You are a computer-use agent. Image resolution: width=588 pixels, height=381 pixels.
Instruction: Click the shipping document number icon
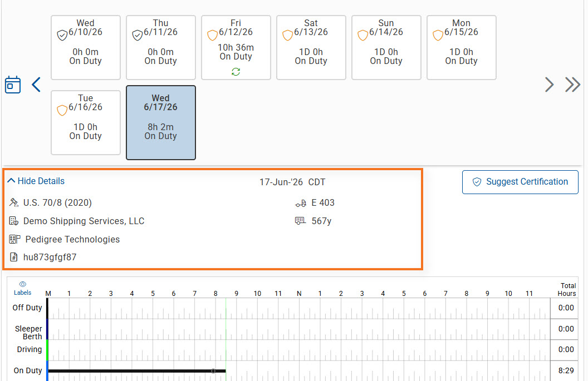pos(14,257)
